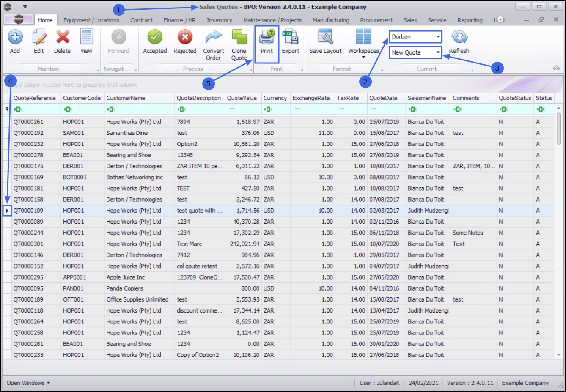This screenshot has width=566, height=392.
Task: Open the View document icon
Action: [86, 37]
